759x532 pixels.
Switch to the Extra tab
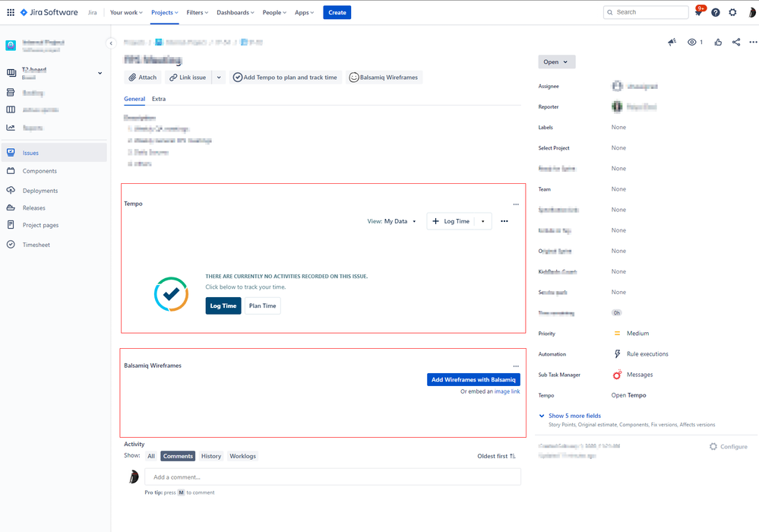pyautogui.click(x=159, y=99)
